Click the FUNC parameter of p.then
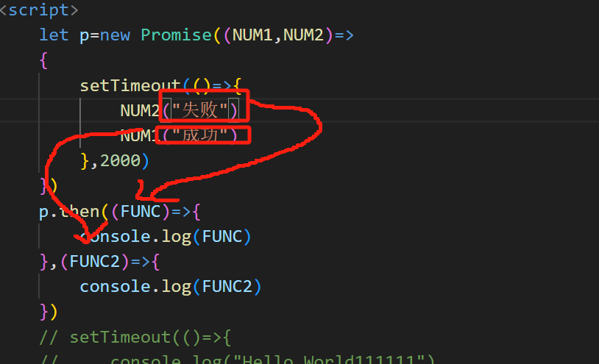The image size is (599, 364). click(x=141, y=211)
